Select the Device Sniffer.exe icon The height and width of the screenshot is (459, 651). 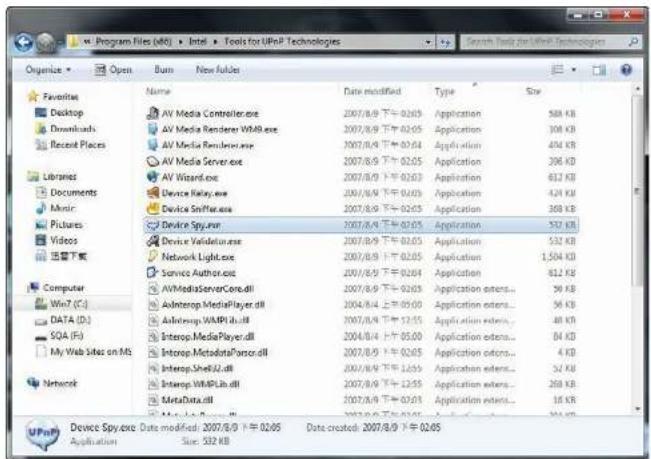click(153, 209)
